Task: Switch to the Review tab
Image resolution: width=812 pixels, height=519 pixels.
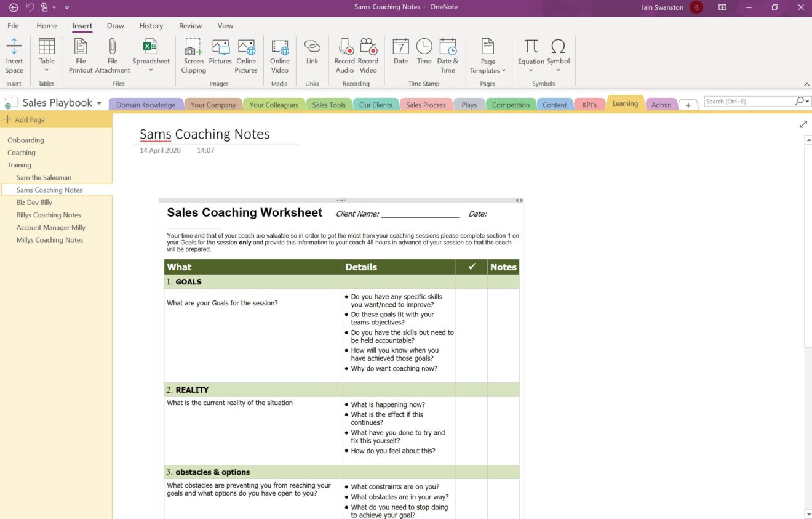Action: coord(190,26)
